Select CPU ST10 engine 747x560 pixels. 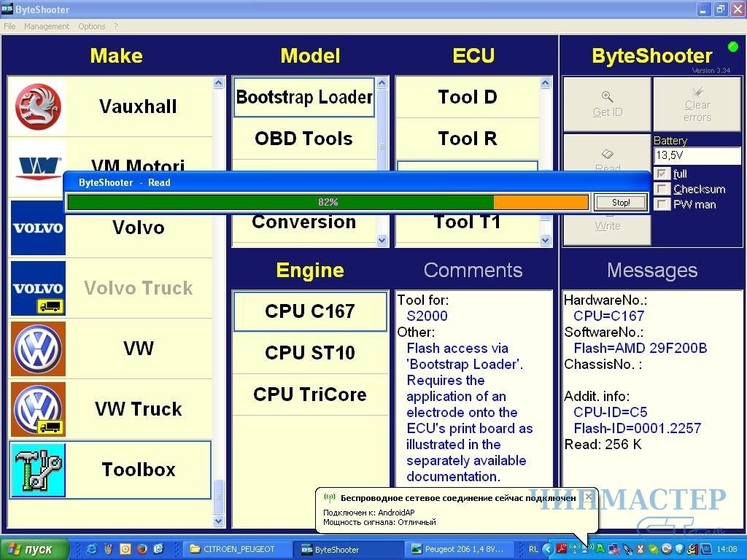click(309, 353)
